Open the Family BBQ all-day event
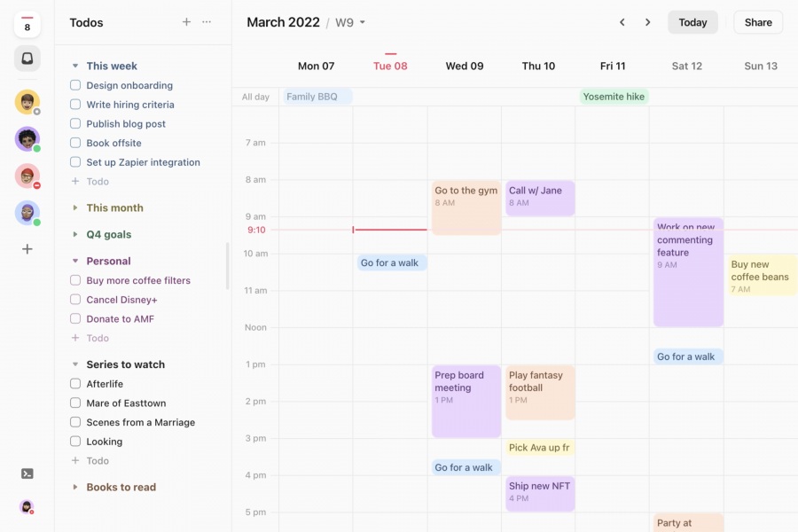The width and height of the screenshot is (798, 532). [x=317, y=96]
